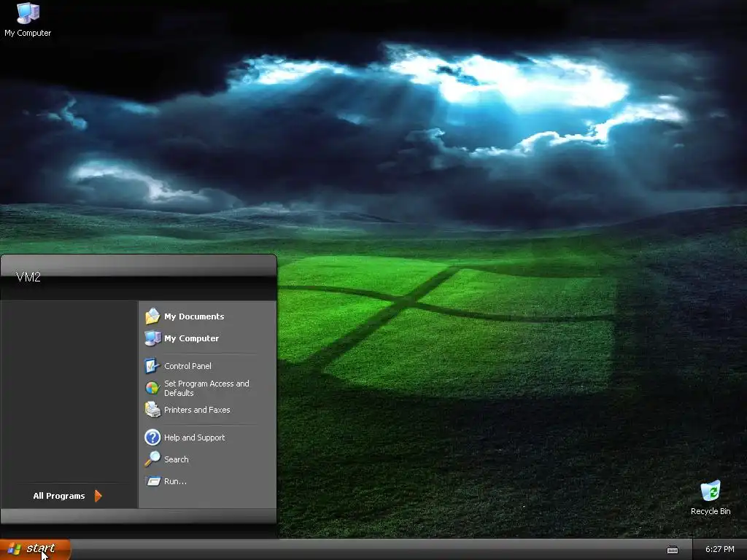Click the 6:27 PM taskbar clock
This screenshot has width=747, height=560.
tap(719, 549)
